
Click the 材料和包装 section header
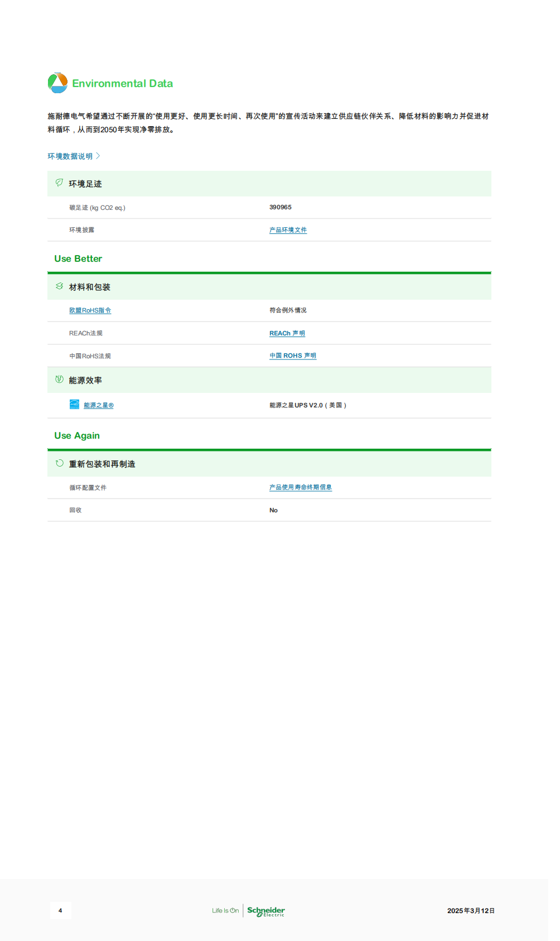(x=269, y=287)
